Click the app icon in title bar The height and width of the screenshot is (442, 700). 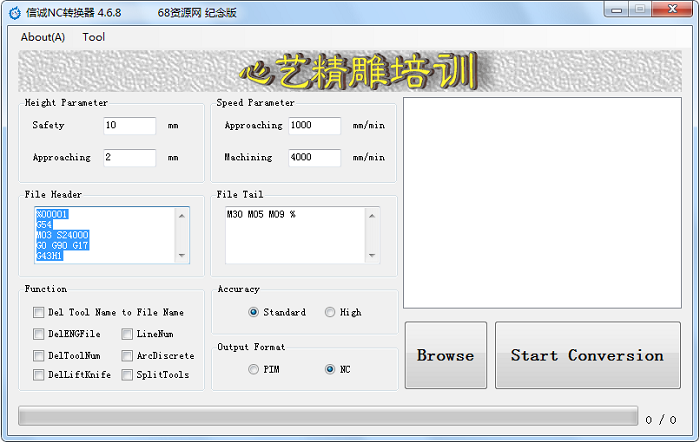coord(12,10)
